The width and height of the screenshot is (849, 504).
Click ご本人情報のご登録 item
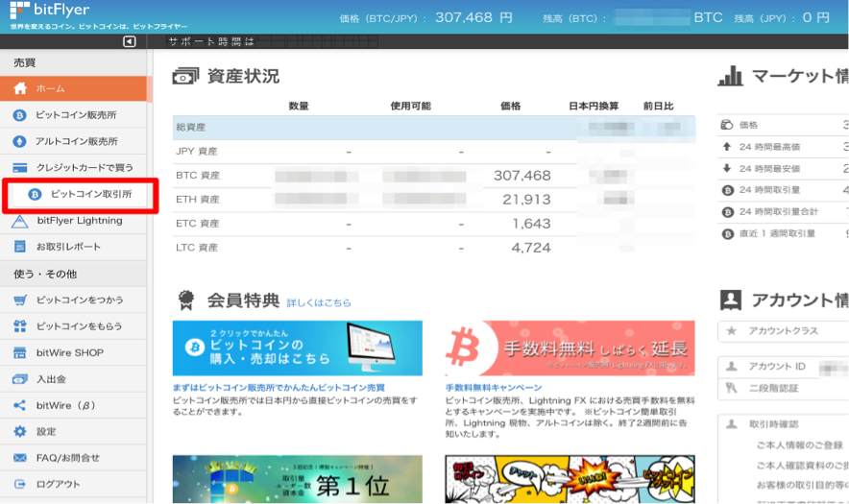click(x=800, y=445)
